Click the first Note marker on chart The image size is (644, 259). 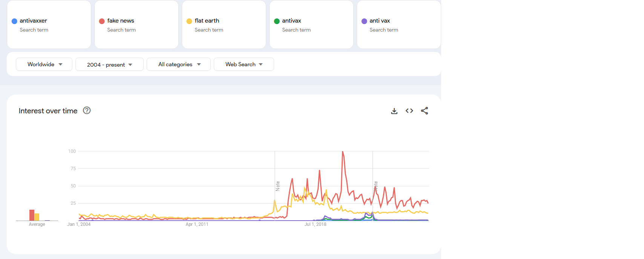coord(278,186)
